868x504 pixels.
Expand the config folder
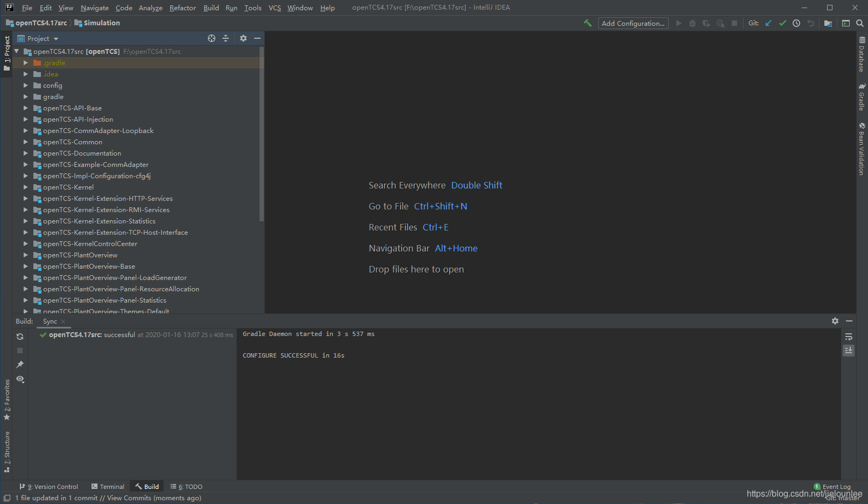(25, 85)
